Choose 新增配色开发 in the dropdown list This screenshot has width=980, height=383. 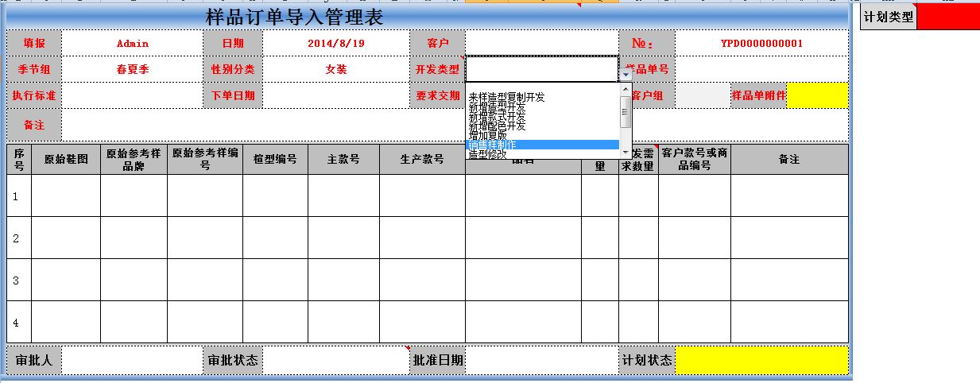497,126
